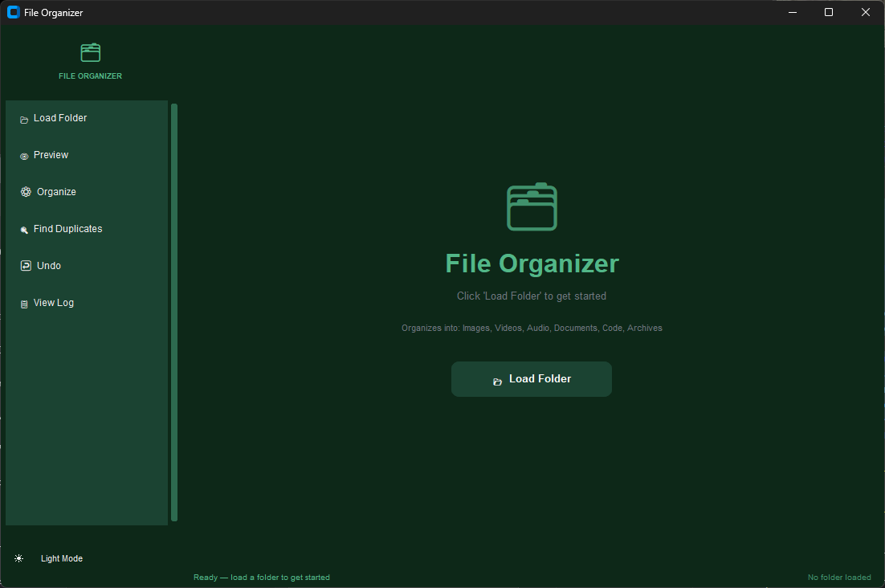Open the View Log clipboard icon
885x588 pixels.
pyautogui.click(x=24, y=304)
